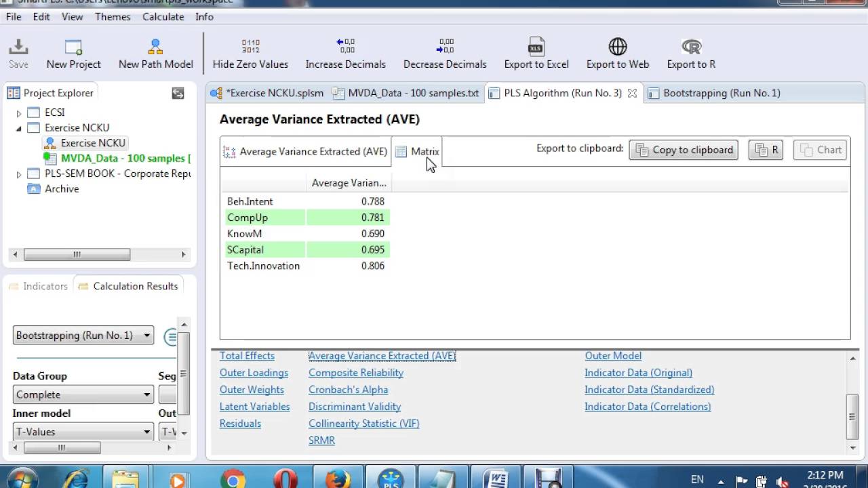Switch to the Calculation Results tab
The image size is (868, 488).
tap(129, 287)
